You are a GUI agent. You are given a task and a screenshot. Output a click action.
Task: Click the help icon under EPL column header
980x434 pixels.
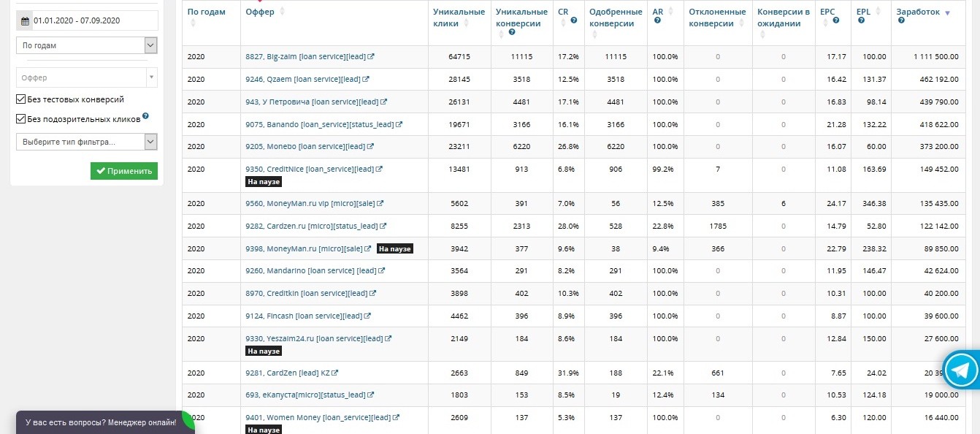(862, 20)
